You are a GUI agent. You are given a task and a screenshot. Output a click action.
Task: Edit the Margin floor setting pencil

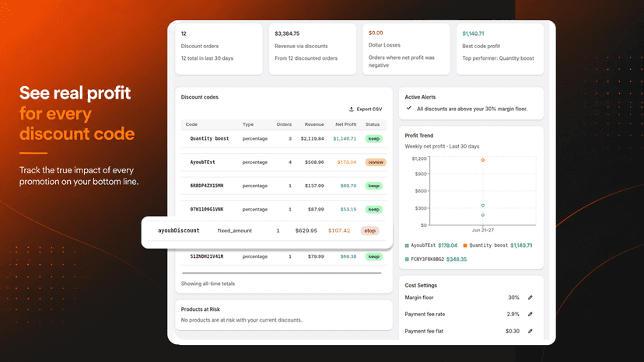click(530, 298)
